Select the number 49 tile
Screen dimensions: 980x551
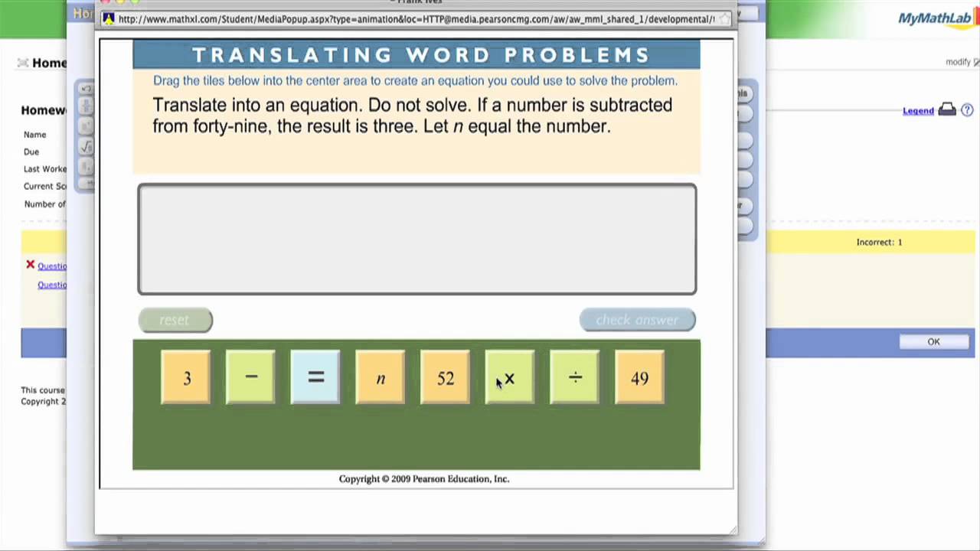coord(639,377)
